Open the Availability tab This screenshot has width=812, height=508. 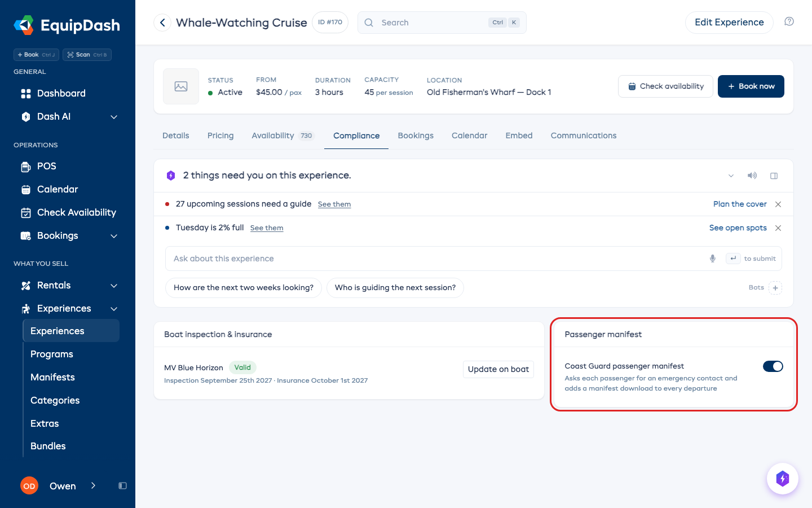(283, 135)
